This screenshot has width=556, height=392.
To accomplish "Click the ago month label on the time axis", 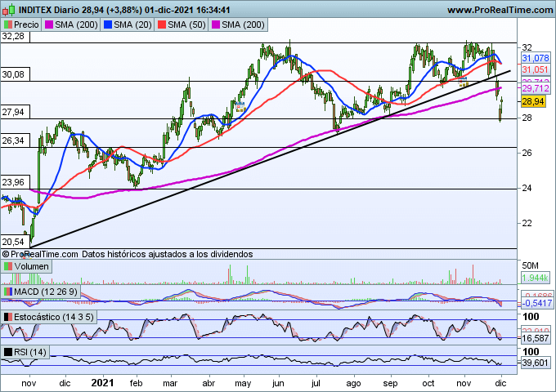I will (353, 384).
